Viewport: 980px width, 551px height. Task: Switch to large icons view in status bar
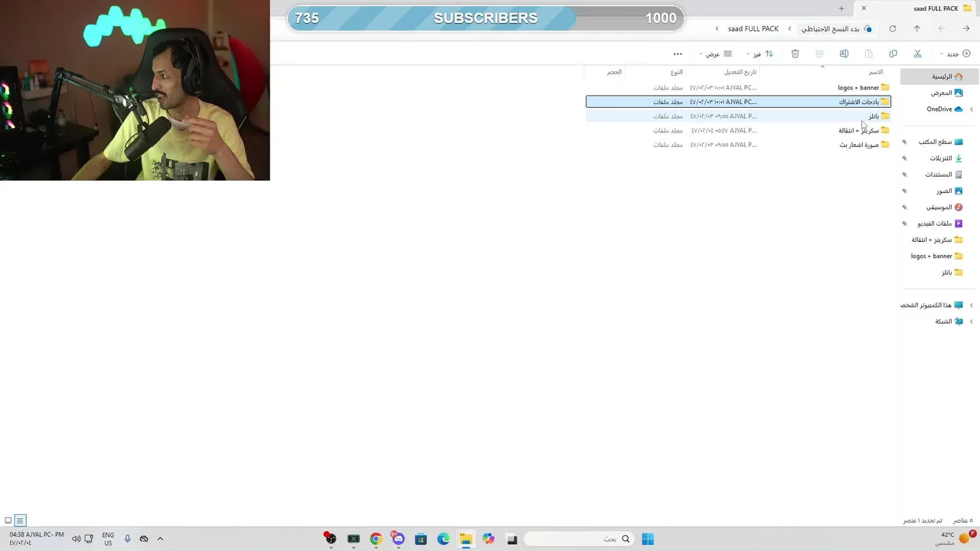pyautogui.click(x=8, y=520)
